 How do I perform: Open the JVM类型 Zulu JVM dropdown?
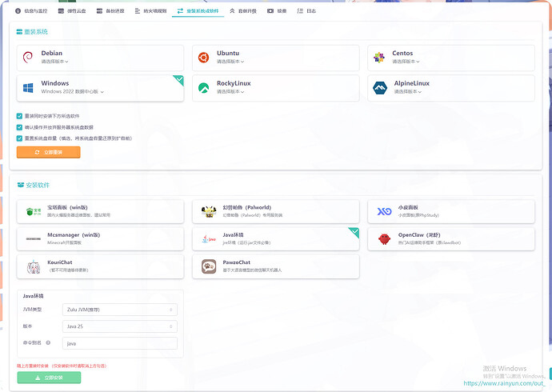point(120,310)
